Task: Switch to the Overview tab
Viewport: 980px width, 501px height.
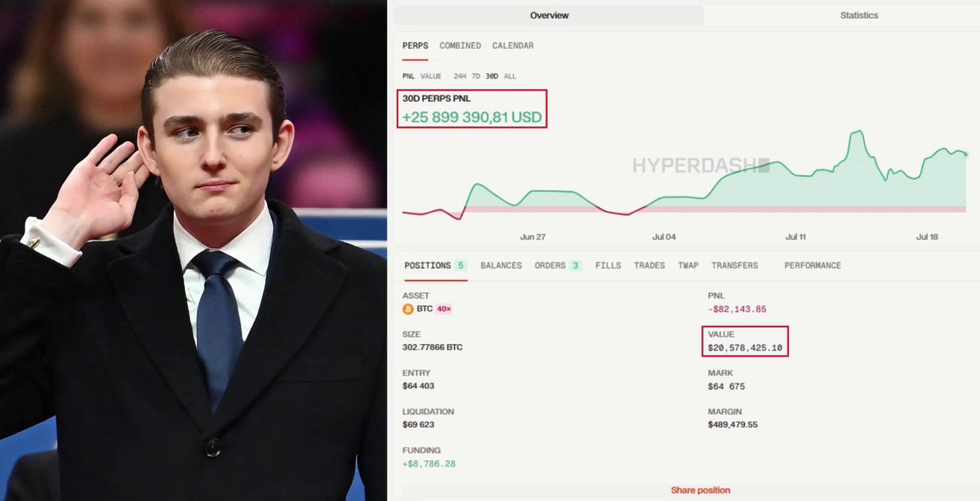Action: 549,16
